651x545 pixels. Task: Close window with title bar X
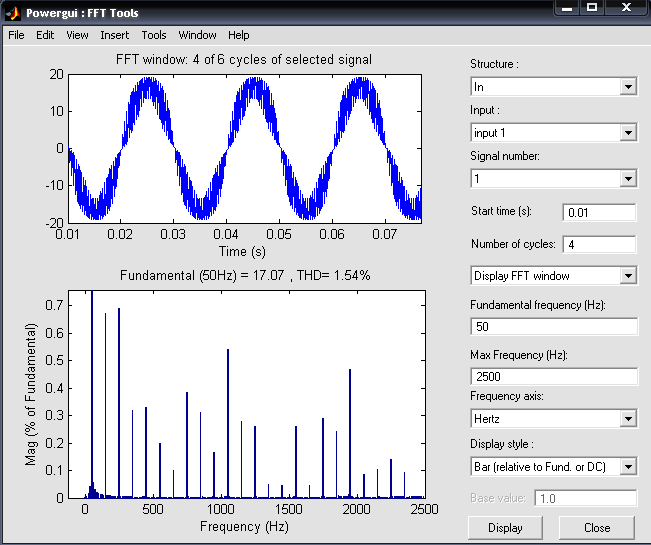pyautogui.click(x=627, y=8)
